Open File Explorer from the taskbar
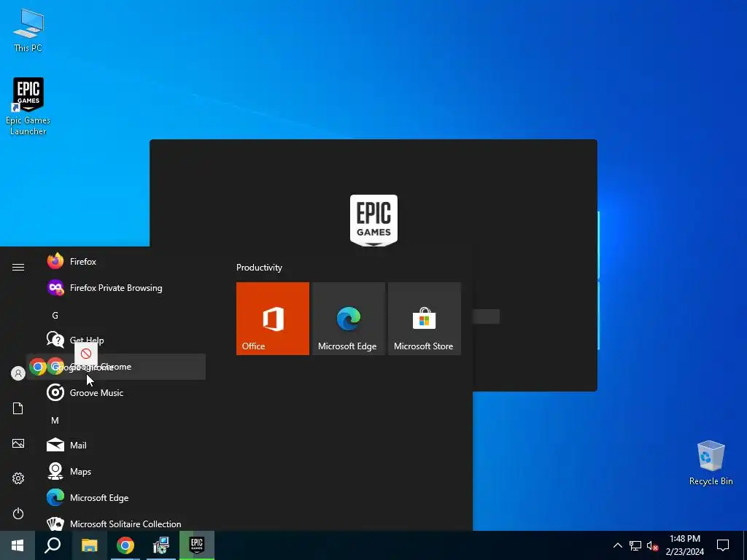 pyautogui.click(x=89, y=545)
